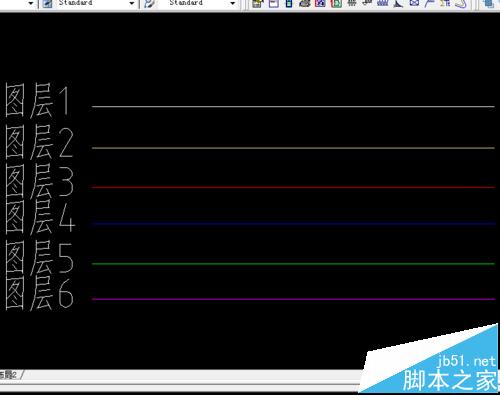Select the 图层1 text label
This screenshot has width=500, height=395.
pyautogui.click(x=38, y=101)
